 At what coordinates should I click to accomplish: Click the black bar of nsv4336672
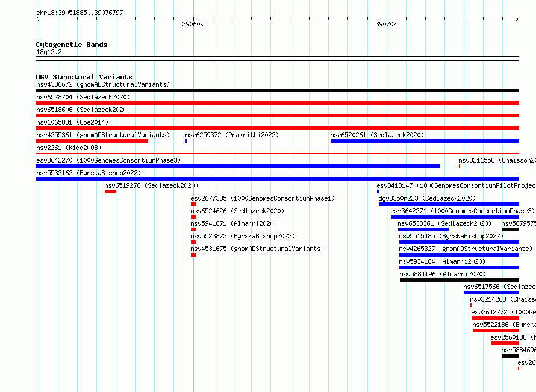tap(277, 90)
